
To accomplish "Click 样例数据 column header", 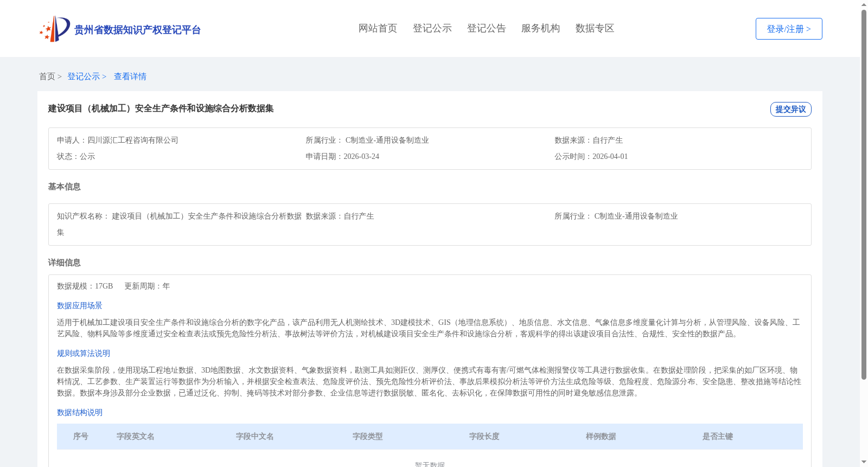I will pos(601,436).
